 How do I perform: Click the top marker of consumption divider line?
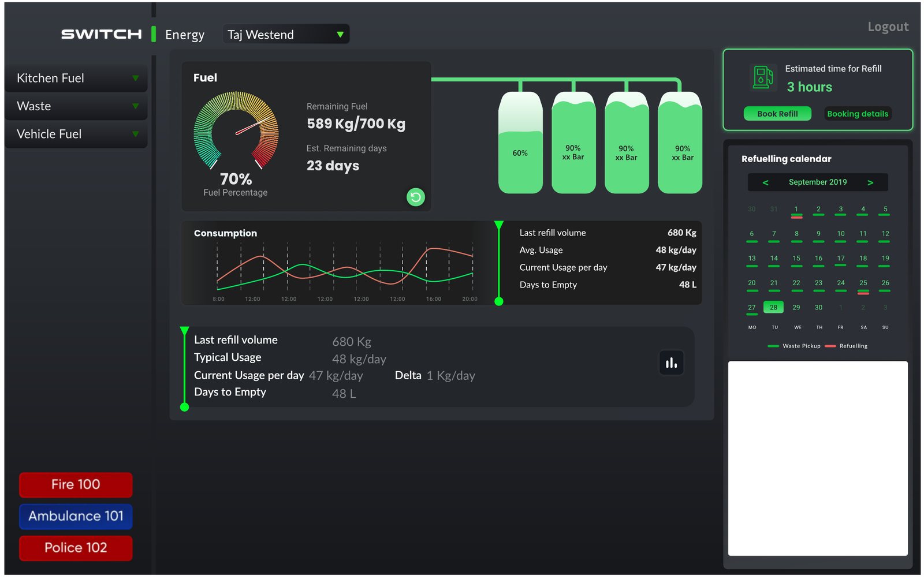[x=499, y=225]
